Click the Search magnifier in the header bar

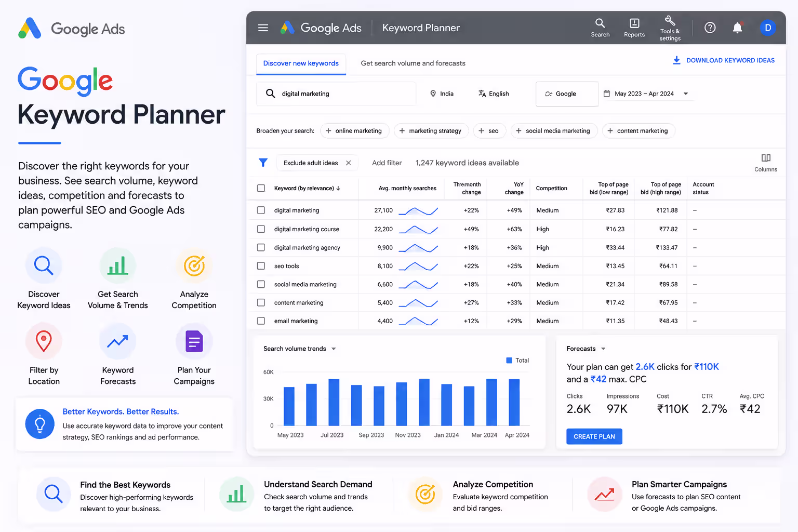coord(600,23)
